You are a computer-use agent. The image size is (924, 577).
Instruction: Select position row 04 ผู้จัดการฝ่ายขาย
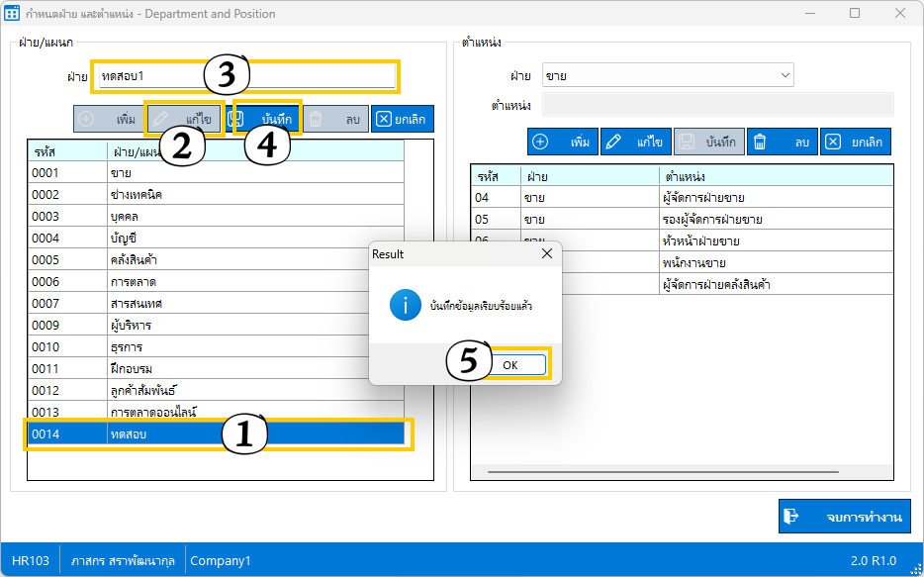681,198
